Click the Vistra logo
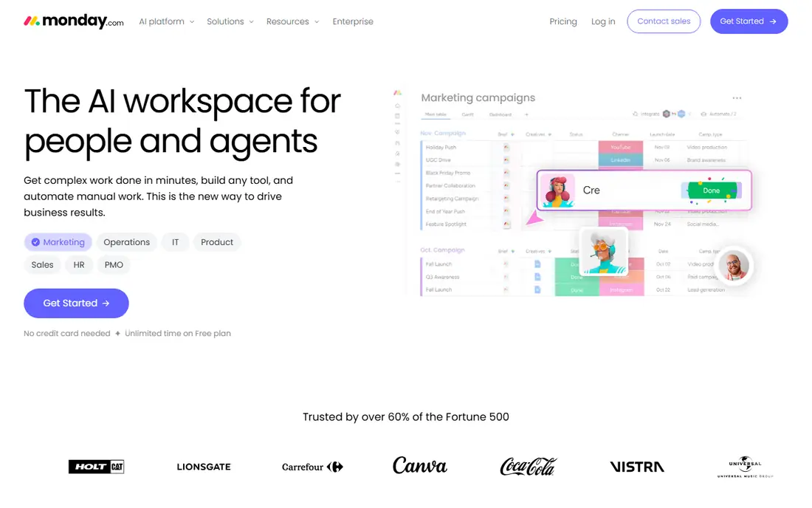Screen dimensions: 812x508 (x=637, y=467)
